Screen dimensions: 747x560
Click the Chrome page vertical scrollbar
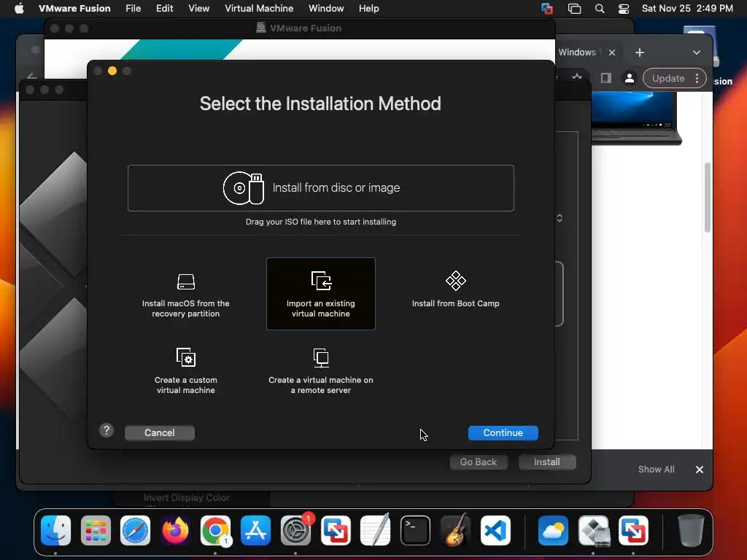tap(708, 197)
